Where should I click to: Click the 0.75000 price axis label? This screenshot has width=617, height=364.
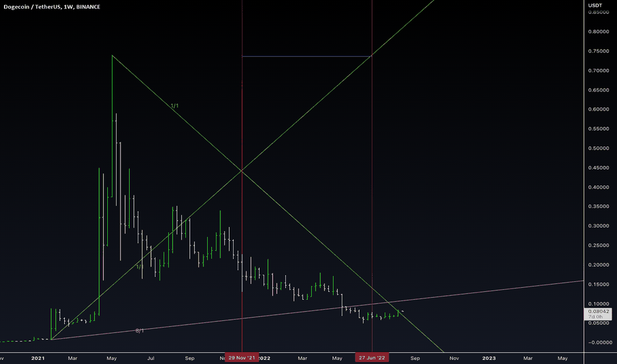pyautogui.click(x=598, y=51)
